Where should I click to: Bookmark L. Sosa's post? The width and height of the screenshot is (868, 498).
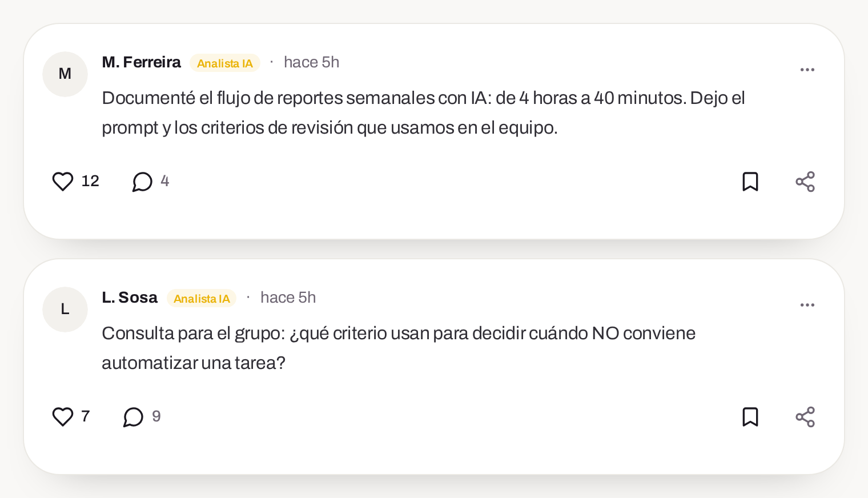click(x=750, y=417)
